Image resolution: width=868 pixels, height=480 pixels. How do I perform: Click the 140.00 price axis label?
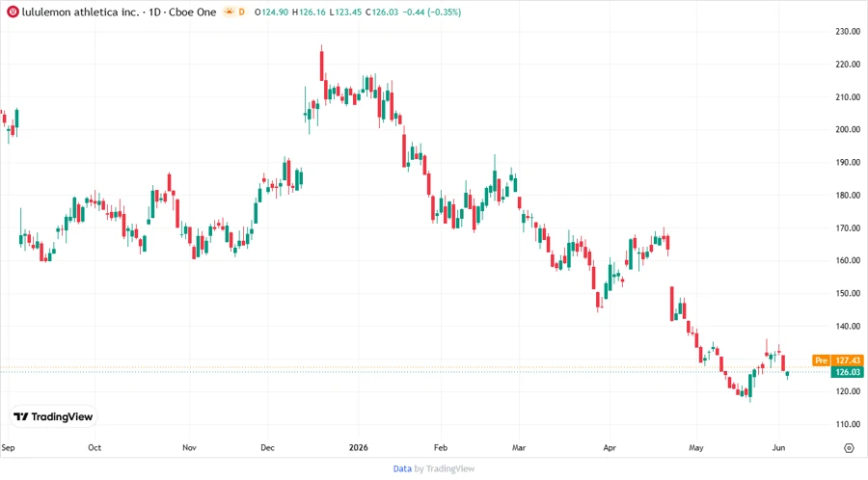[848, 327]
